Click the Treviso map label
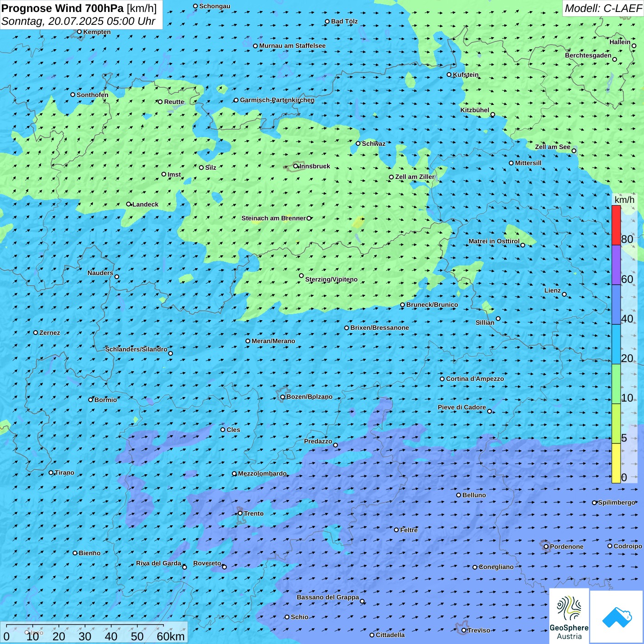Viewport: 644px width, 644px height. point(478,630)
